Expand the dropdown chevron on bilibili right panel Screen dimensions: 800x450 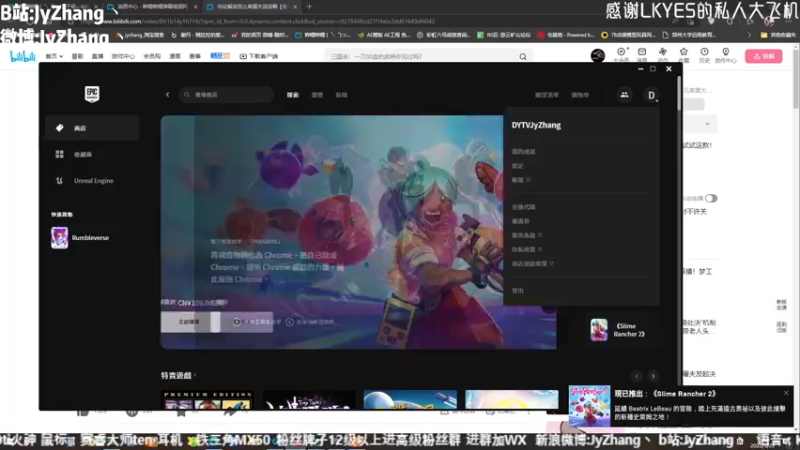click(707, 124)
